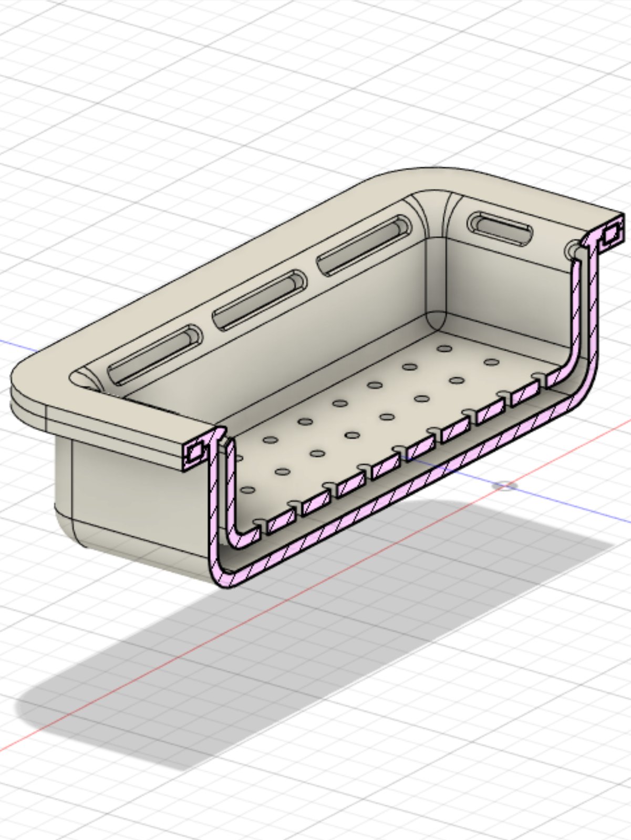Image resolution: width=631 pixels, height=840 pixels.
Task: Click the blue axis line right of the origin
Action: tap(567, 503)
